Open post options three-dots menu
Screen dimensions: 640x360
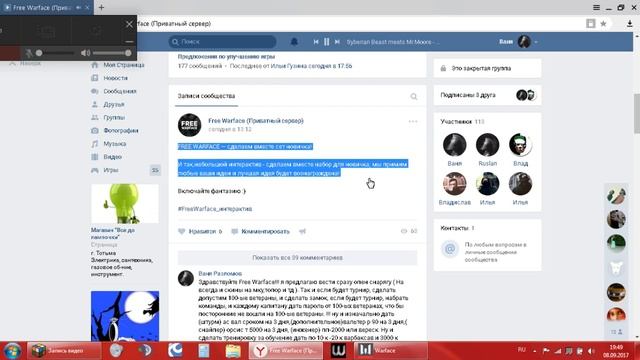[x=413, y=121]
